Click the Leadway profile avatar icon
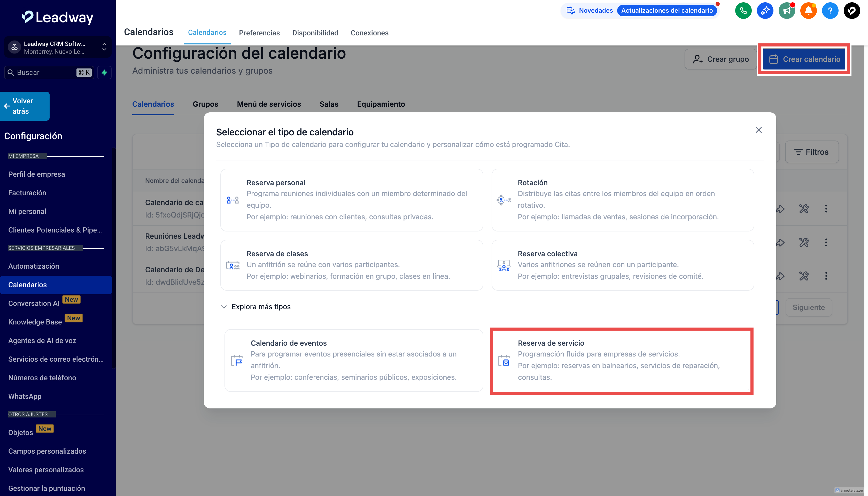 [852, 11]
